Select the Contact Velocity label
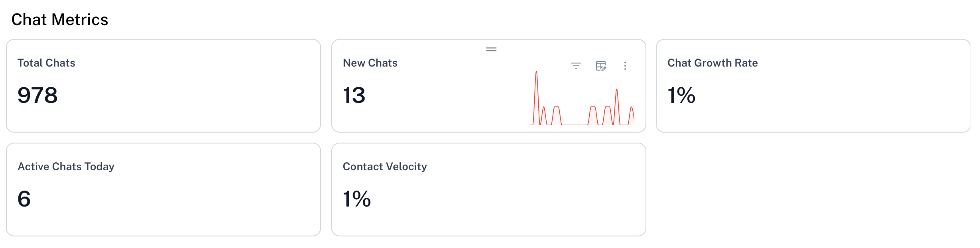980x248 pixels. tap(385, 167)
